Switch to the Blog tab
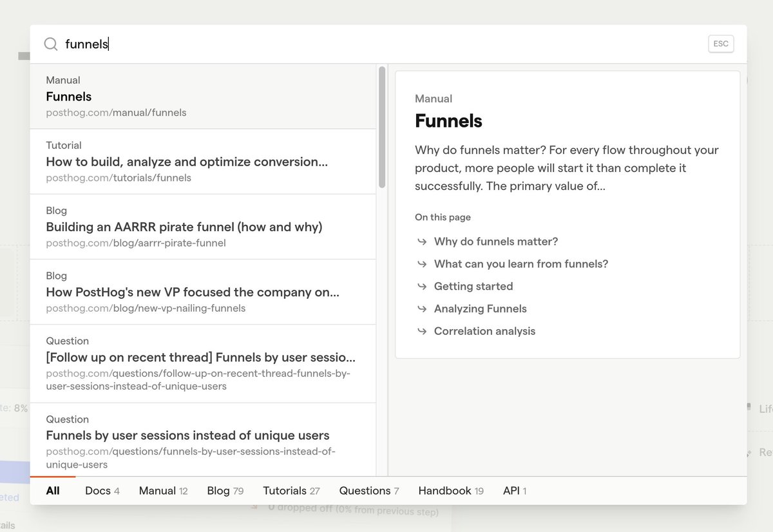The image size is (773, 532). (x=225, y=491)
